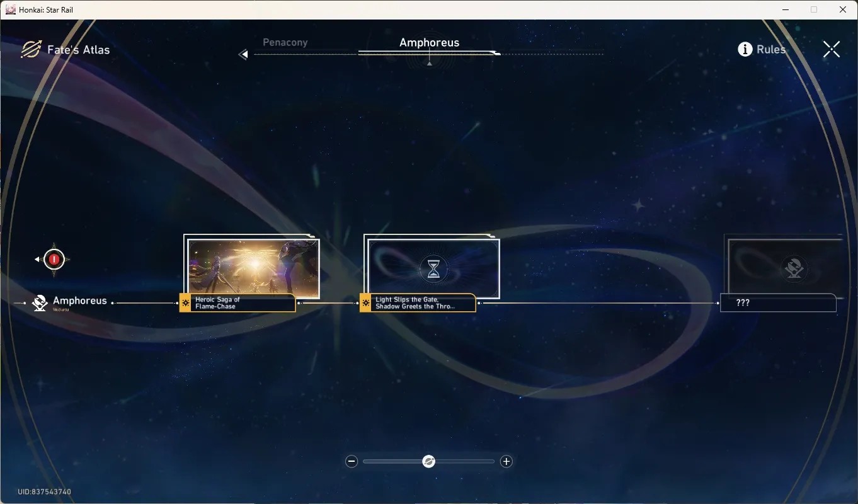858x504 pixels.
Task: Select the Amphoreus tab at top
Action: [x=430, y=42]
